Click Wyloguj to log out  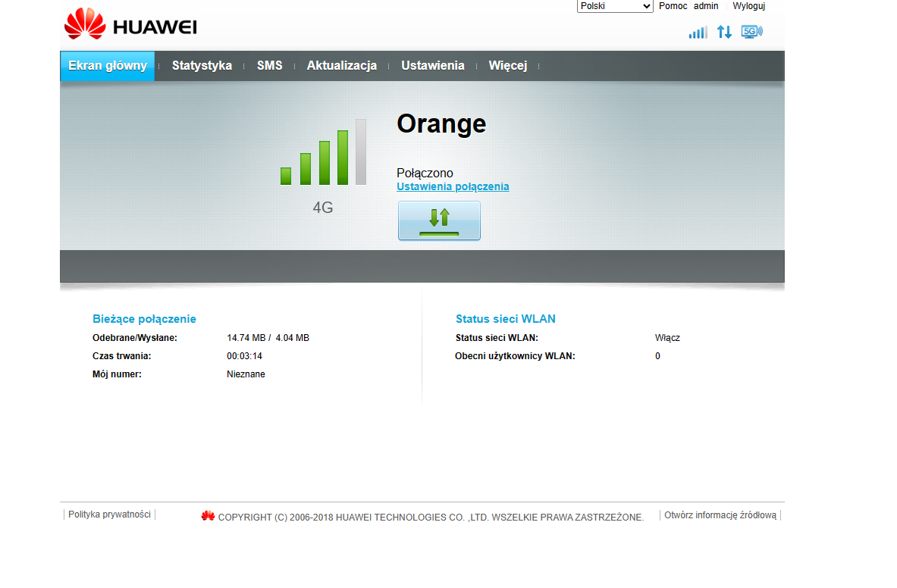pos(748,6)
